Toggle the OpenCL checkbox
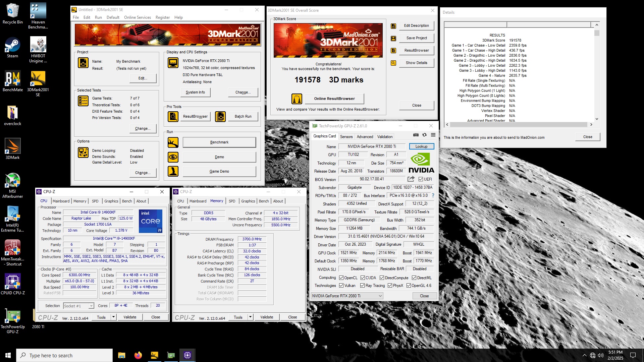This screenshot has width=644, height=362. click(341, 278)
